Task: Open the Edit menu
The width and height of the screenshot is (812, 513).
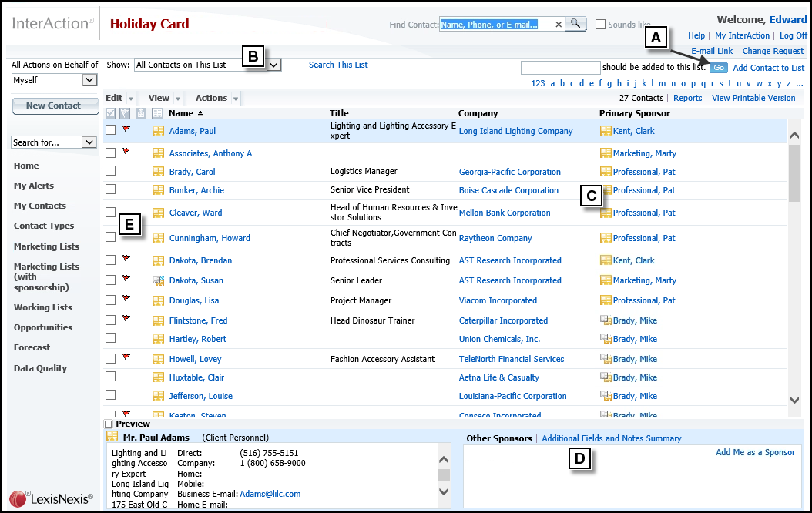Action: 114,98
